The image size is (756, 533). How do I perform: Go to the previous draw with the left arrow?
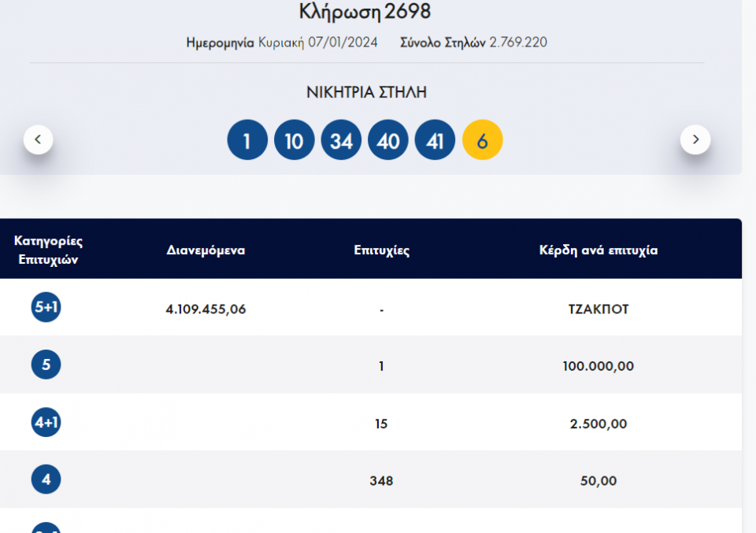[x=38, y=140]
